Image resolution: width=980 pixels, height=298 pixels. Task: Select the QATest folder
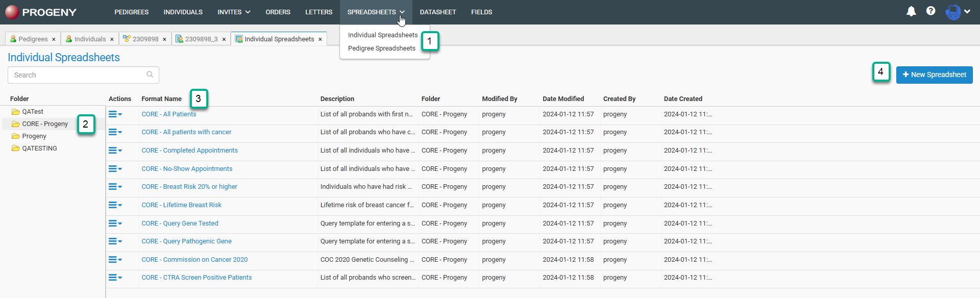pos(33,112)
